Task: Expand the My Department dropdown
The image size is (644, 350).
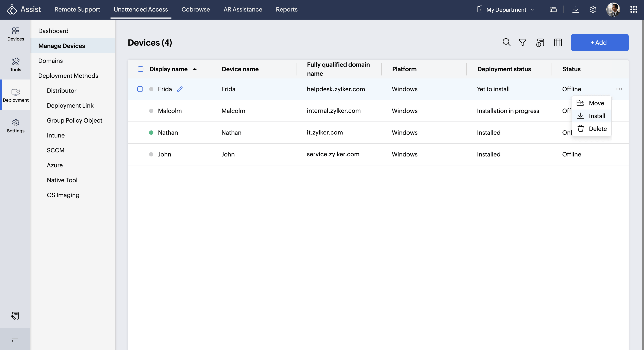Action: (506, 10)
